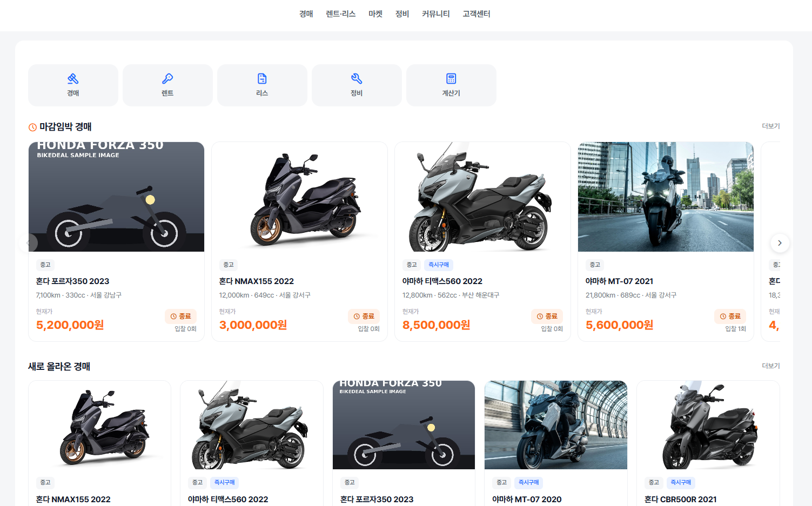Click 종료 badge on 8,500,000원 listing
The height and width of the screenshot is (506, 812).
(547, 316)
